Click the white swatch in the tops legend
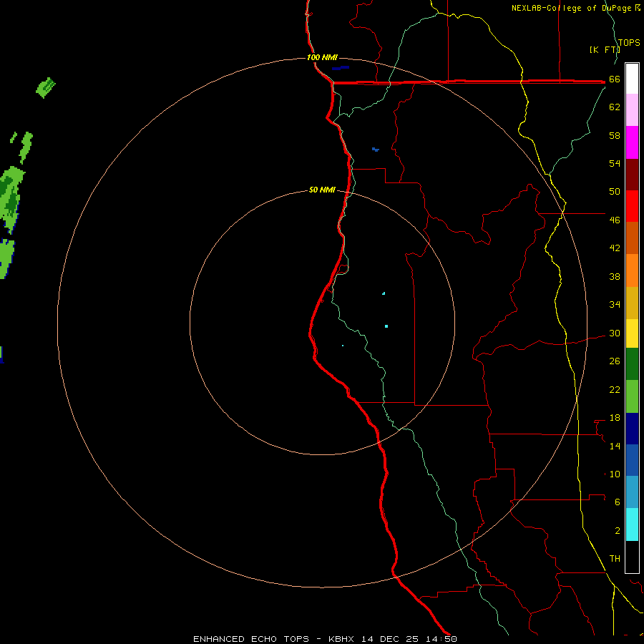 pyautogui.click(x=632, y=79)
